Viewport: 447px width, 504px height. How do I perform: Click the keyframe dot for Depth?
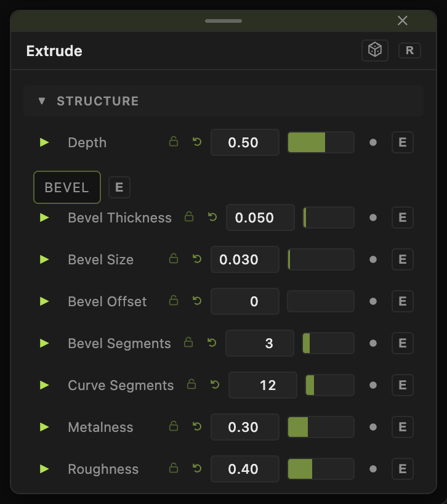pyautogui.click(x=373, y=142)
